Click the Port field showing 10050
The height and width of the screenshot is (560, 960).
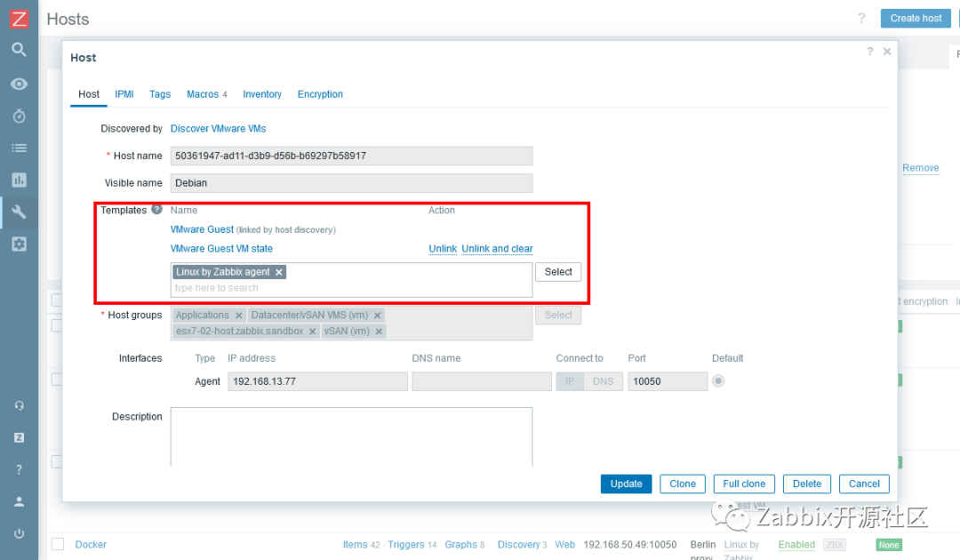pos(668,381)
